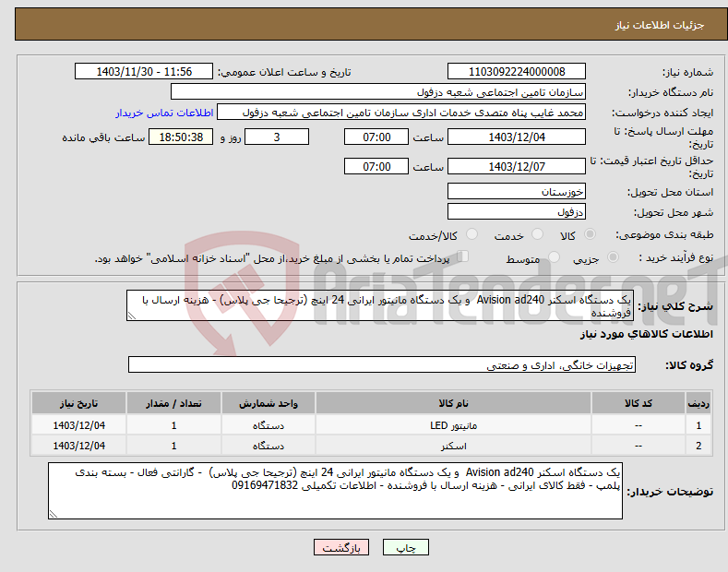728x572 pixels.
Task: Click تاریخ نیاز column header
Action: [x=78, y=403]
